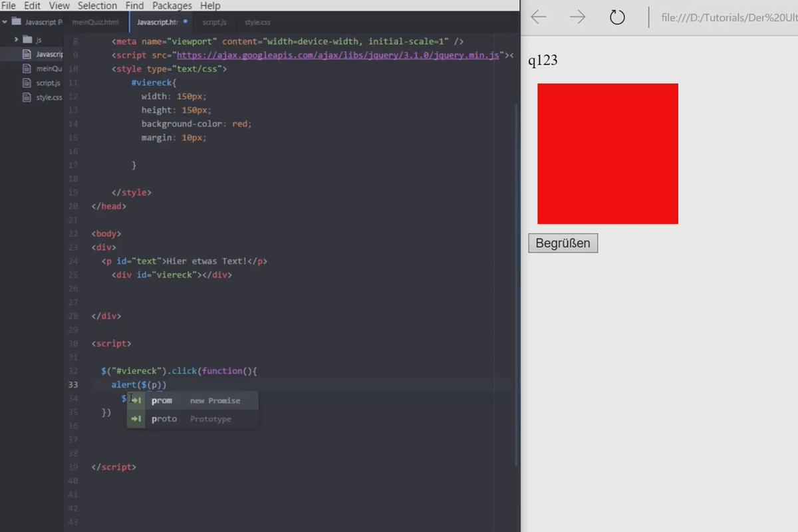Click the meinQuiz file icon in tree
This screenshot has width=798, height=532.
(27, 68)
